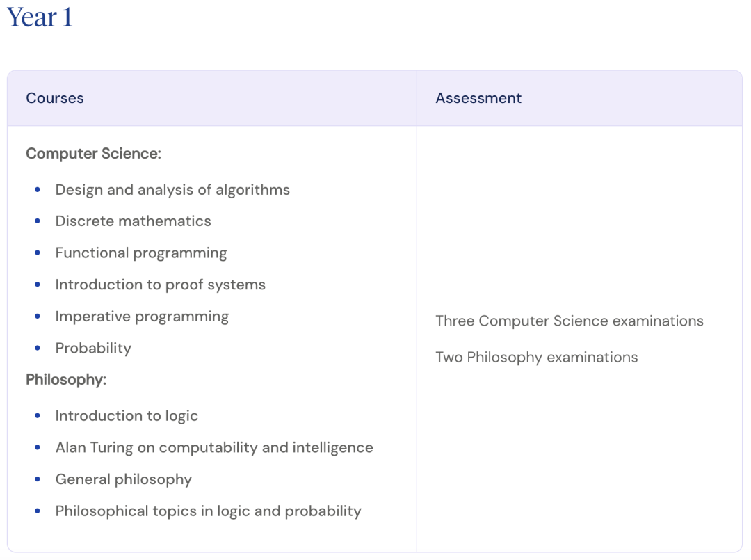Click Functional programming course item
The image size is (751, 560).
coord(140,253)
